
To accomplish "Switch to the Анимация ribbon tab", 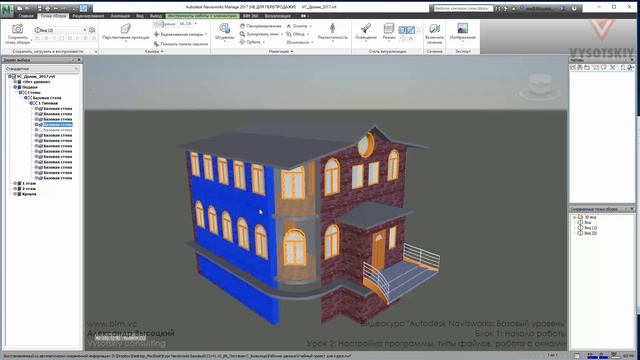I will (x=120, y=16).
